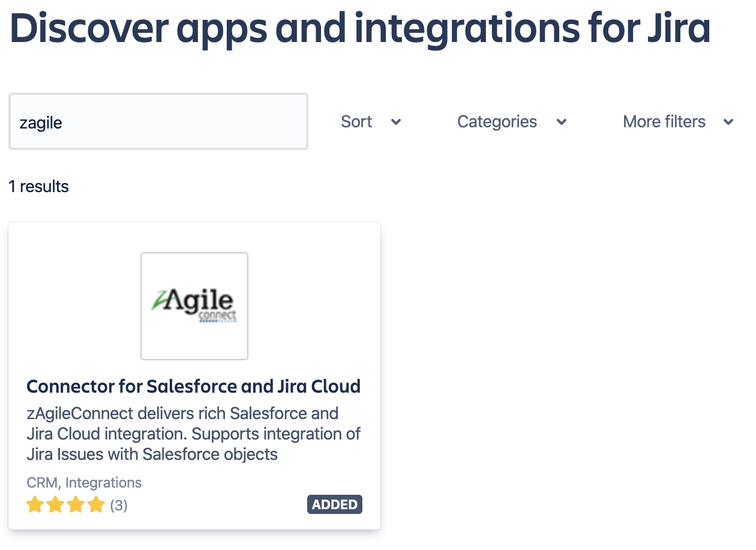Image resolution: width=756 pixels, height=550 pixels.
Task: Click the Discover apps and integrations heading
Action: [x=360, y=29]
